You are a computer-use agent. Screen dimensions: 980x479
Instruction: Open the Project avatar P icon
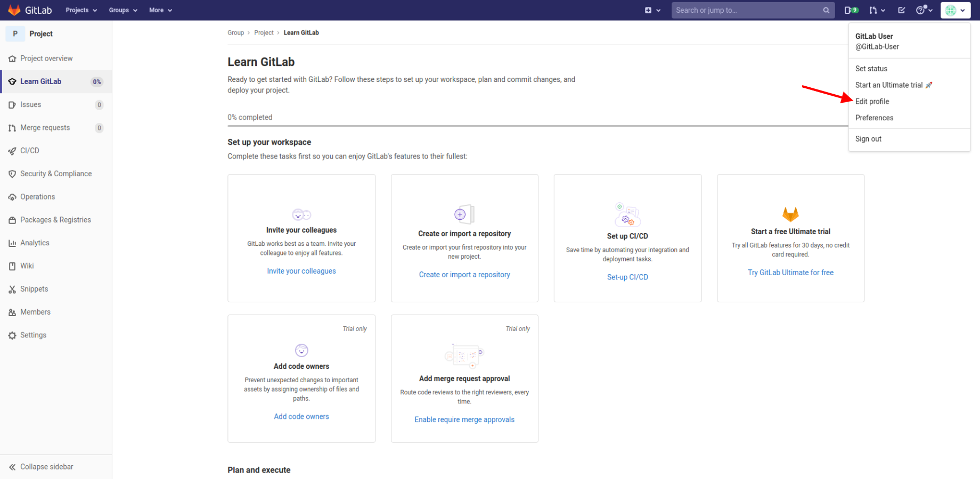(15, 34)
